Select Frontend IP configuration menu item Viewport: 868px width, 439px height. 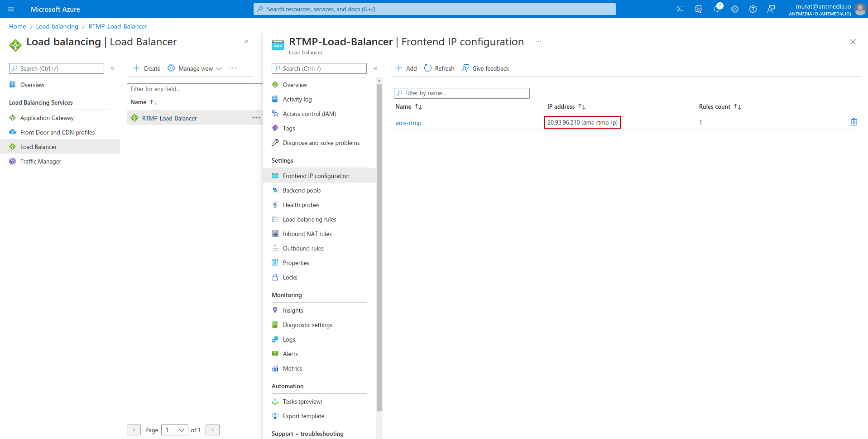319,176
